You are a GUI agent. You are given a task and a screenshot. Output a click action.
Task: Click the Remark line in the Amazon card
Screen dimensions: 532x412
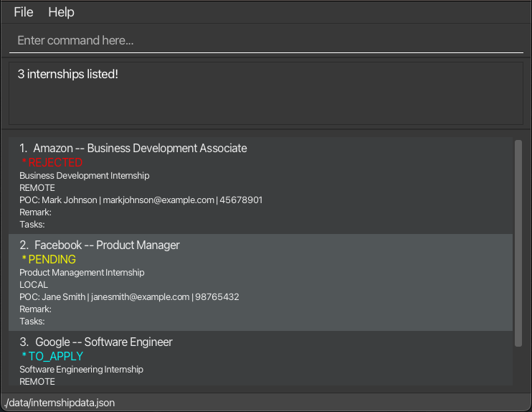tap(35, 212)
